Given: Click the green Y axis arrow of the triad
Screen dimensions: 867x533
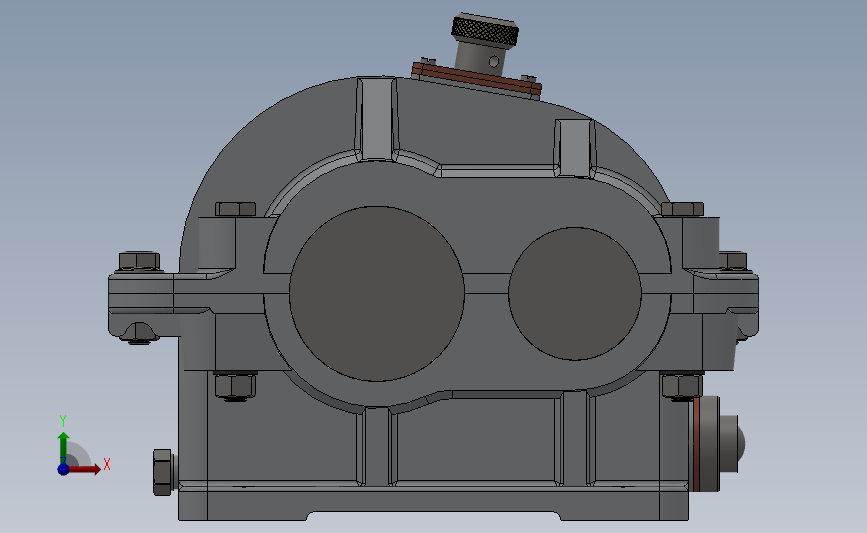Looking at the screenshot, I should [x=63, y=447].
